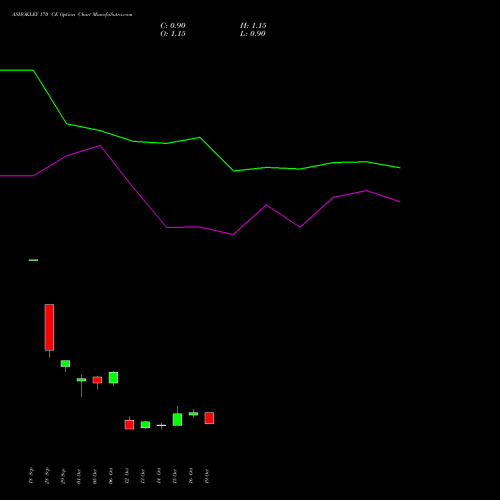Viewport: 500px width, 500px height.
Task: Click the green candle with the long upper wick
Action: [x=177, y=419]
